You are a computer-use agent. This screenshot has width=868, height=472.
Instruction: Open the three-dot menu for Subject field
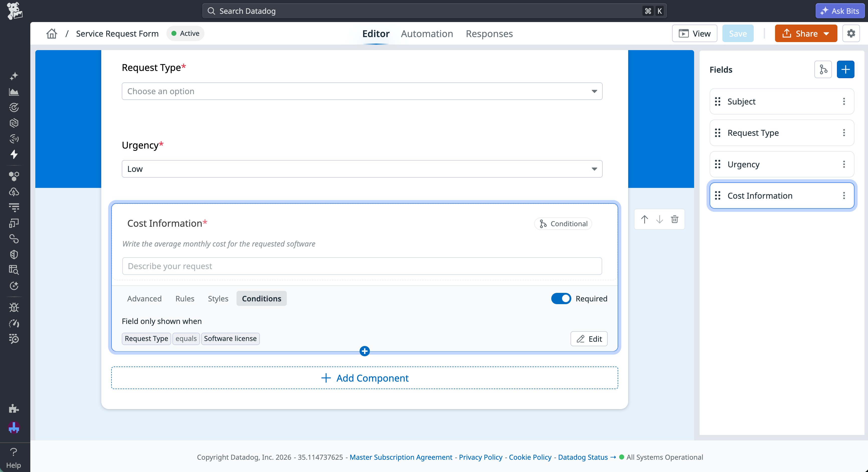click(844, 101)
